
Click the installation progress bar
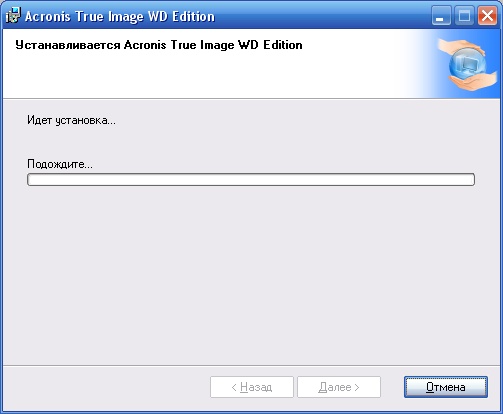pyautogui.click(x=251, y=179)
